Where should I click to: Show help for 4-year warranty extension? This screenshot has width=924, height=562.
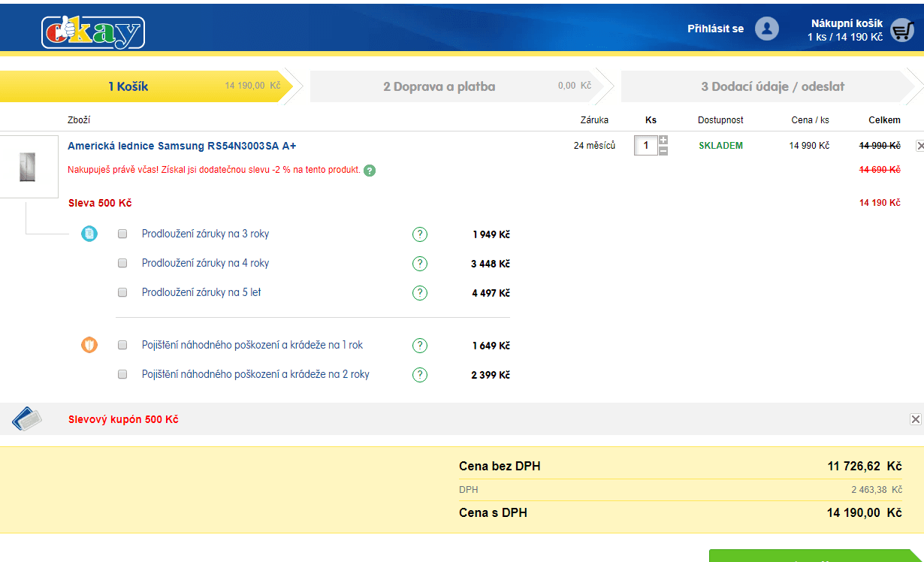pos(420,264)
